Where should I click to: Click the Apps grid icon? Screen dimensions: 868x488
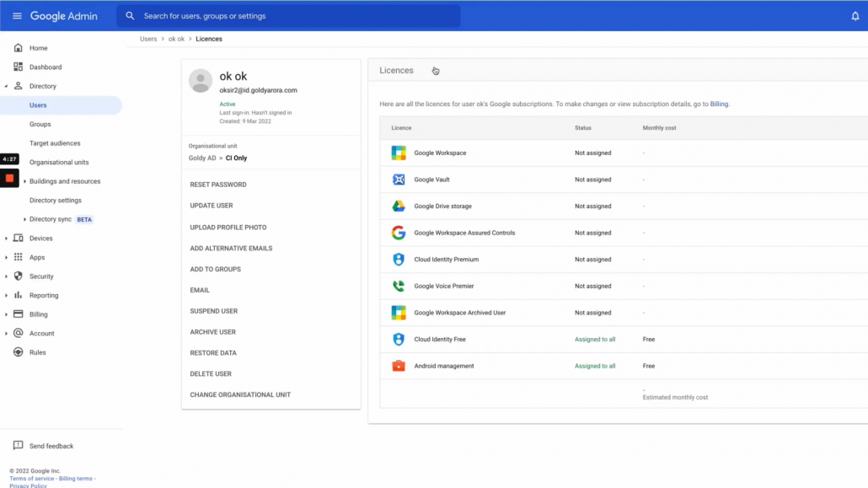(19, 257)
